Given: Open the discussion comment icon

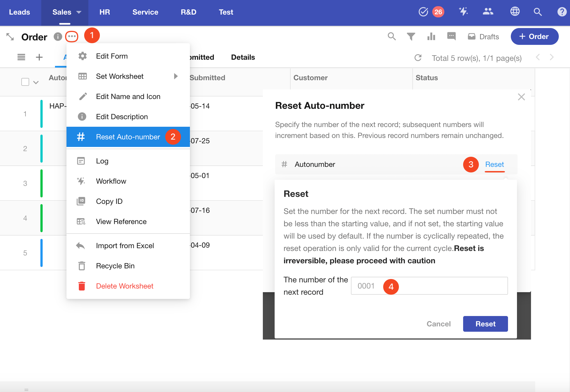Looking at the screenshot, I should point(451,36).
